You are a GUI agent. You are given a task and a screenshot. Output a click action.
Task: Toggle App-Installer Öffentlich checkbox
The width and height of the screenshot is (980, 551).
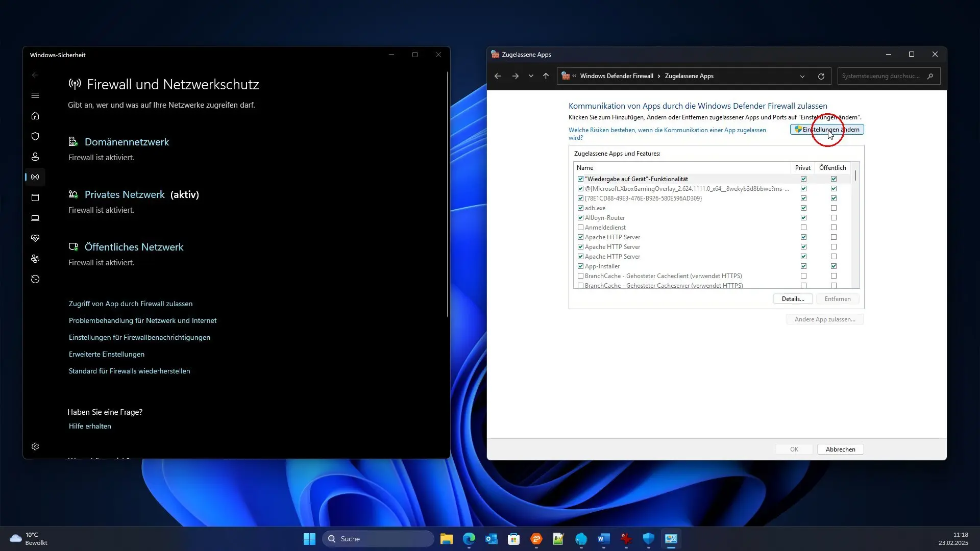[x=834, y=266]
